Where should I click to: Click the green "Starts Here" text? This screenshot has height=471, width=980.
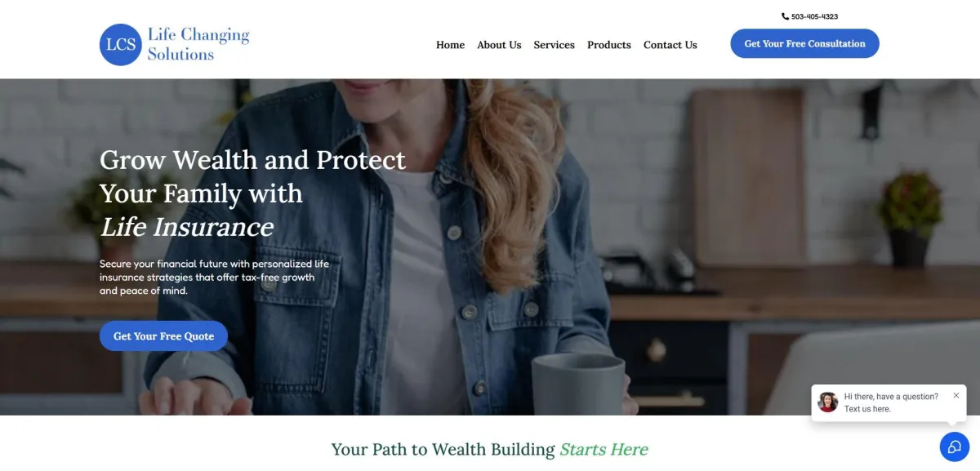[604, 450]
